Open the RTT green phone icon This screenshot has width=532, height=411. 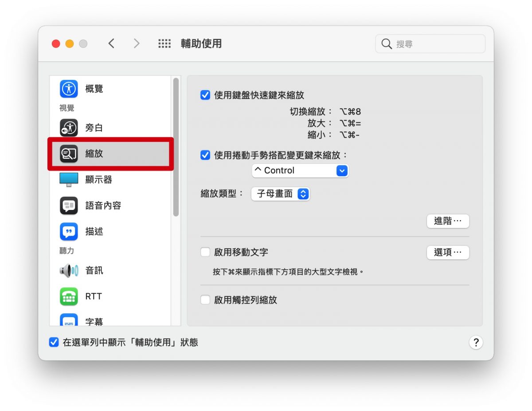(69, 296)
